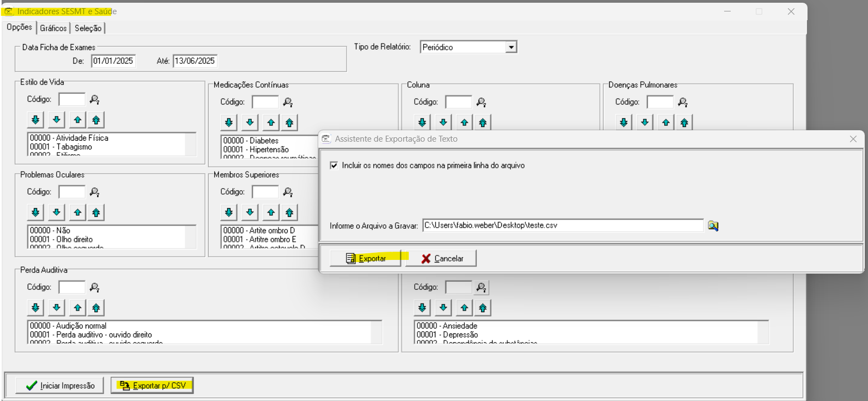
Task: Click the browse file icon next to file path
Action: pos(713,226)
